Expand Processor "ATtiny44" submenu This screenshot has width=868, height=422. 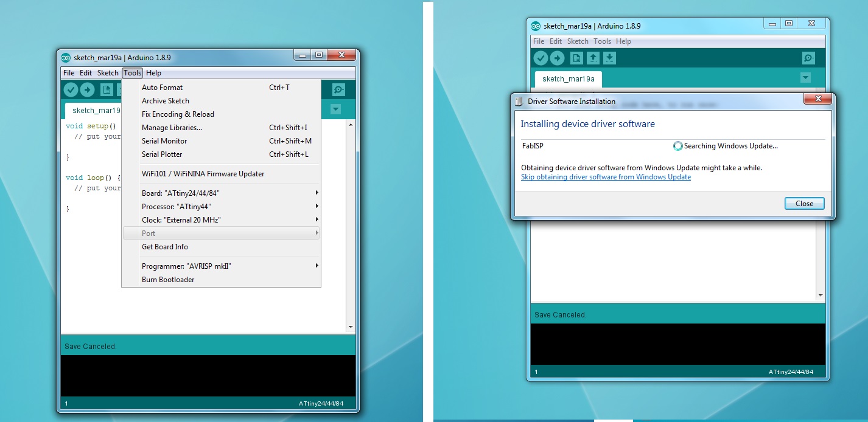coord(222,207)
